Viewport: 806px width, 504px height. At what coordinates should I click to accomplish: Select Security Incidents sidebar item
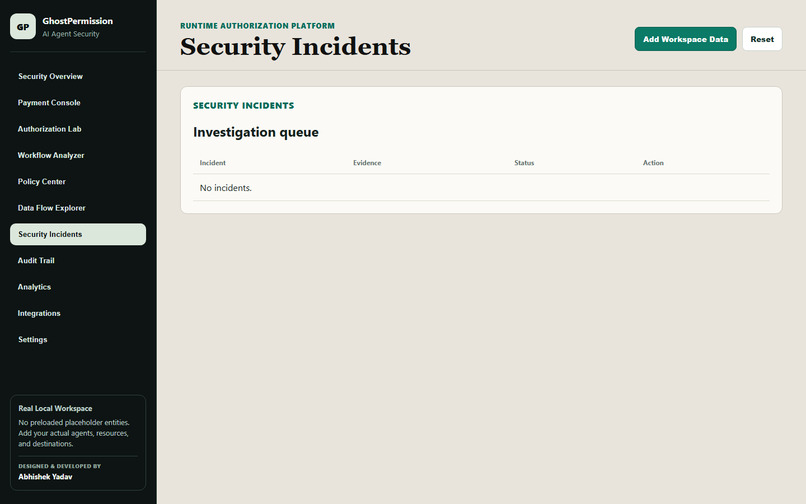point(78,234)
